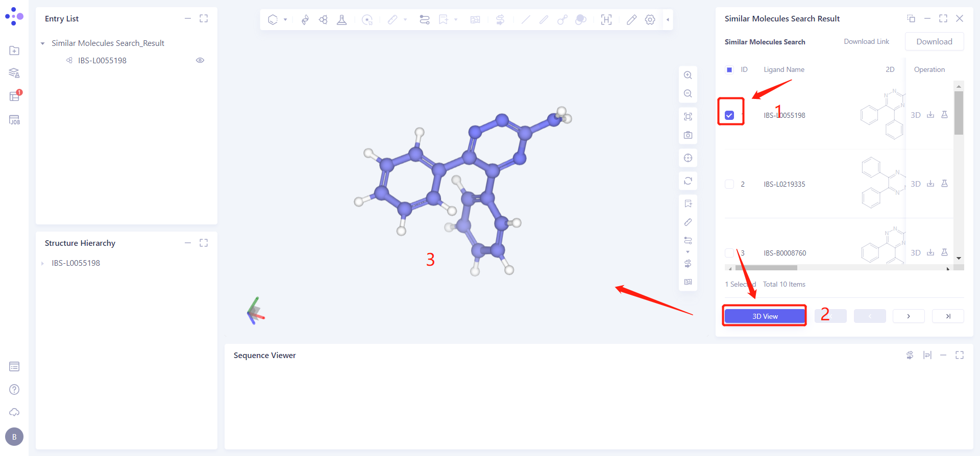
Task: Click download icon for IBS-L0219335 row
Action: tap(930, 184)
